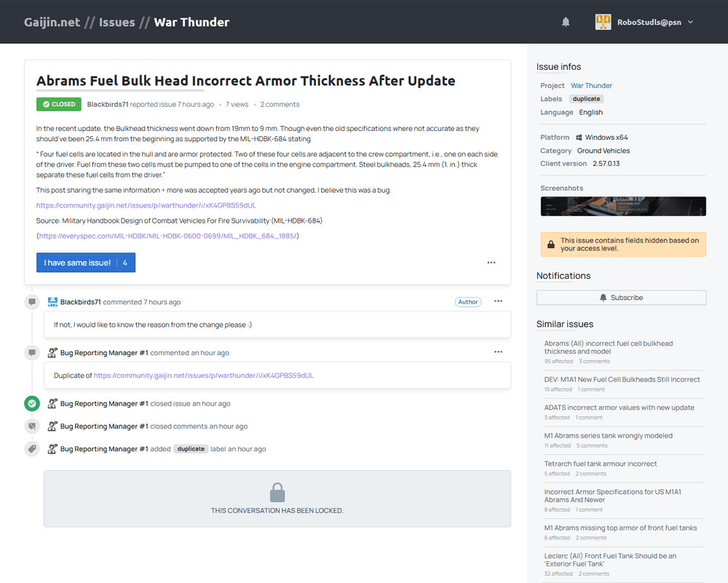Open three-dot menu on Bug Reporting Manager comment
Screen dimensions: 728x583
(x=498, y=352)
